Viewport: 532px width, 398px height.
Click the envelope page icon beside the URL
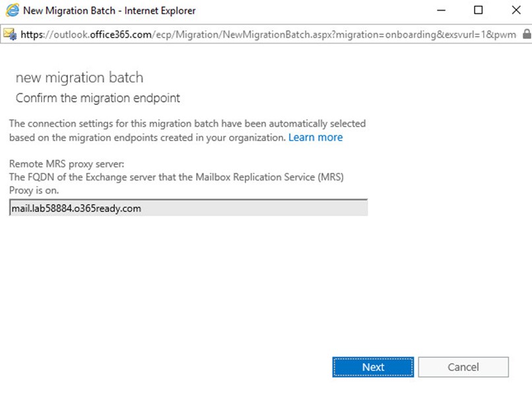click(10, 34)
